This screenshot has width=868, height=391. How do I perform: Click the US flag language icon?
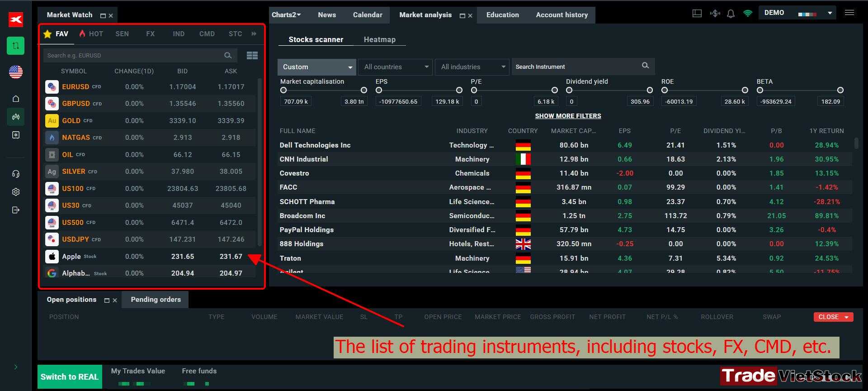click(x=16, y=72)
